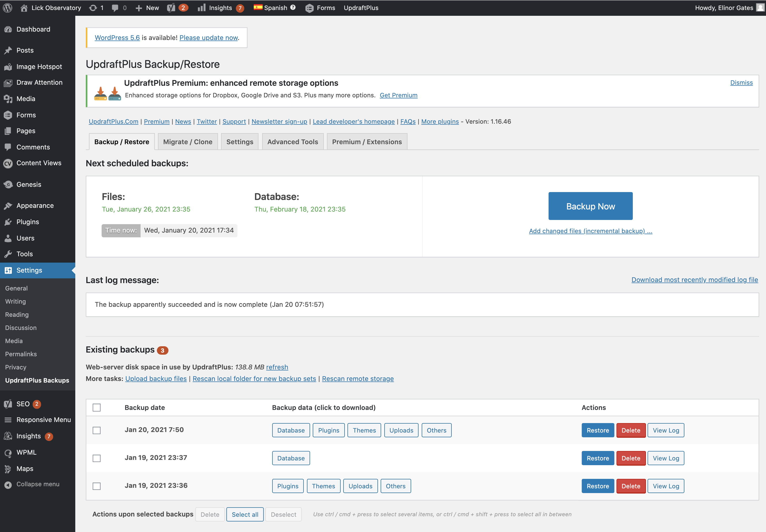766x532 pixels.
Task: Click Rescan local folder for new backup sets
Action: tap(254, 379)
